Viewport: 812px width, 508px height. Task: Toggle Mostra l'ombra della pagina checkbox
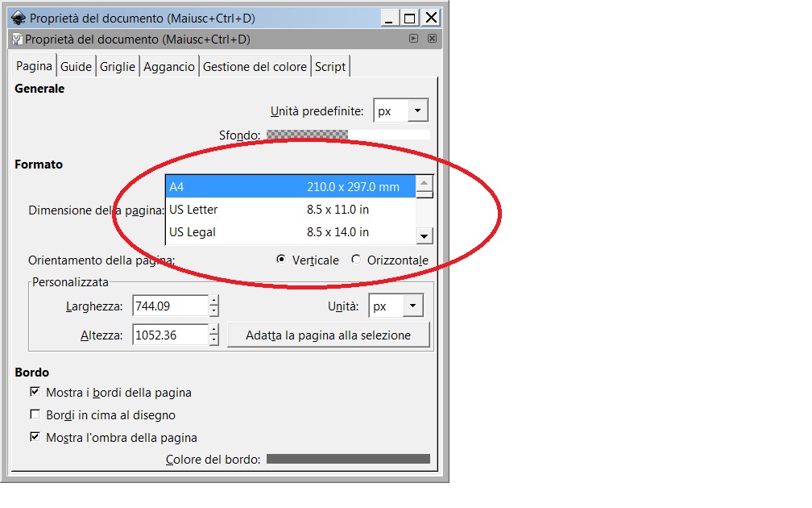35,438
